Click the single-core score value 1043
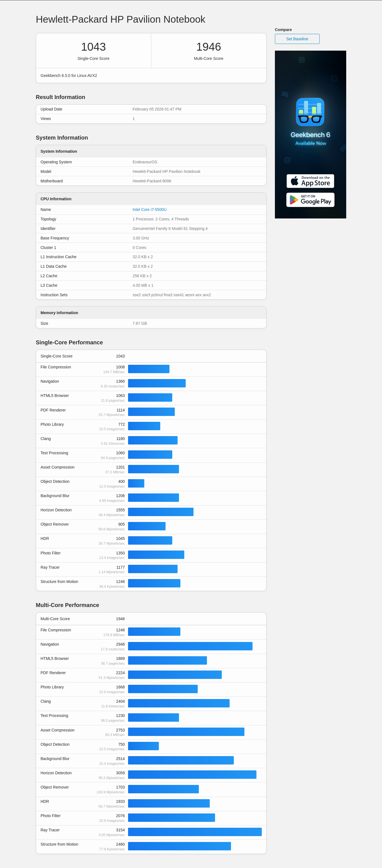The height and width of the screenshot is (868, 382). 93,47
